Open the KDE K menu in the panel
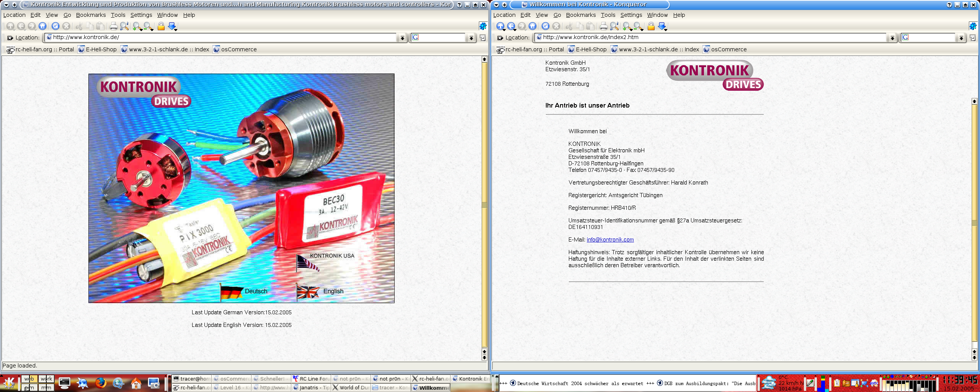The image size is (980, 392). pyautogui.click(x=8, y=383)
